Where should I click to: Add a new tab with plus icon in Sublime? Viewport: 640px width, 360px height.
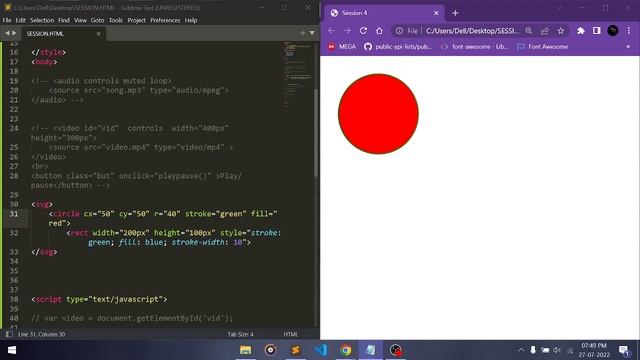302,33
